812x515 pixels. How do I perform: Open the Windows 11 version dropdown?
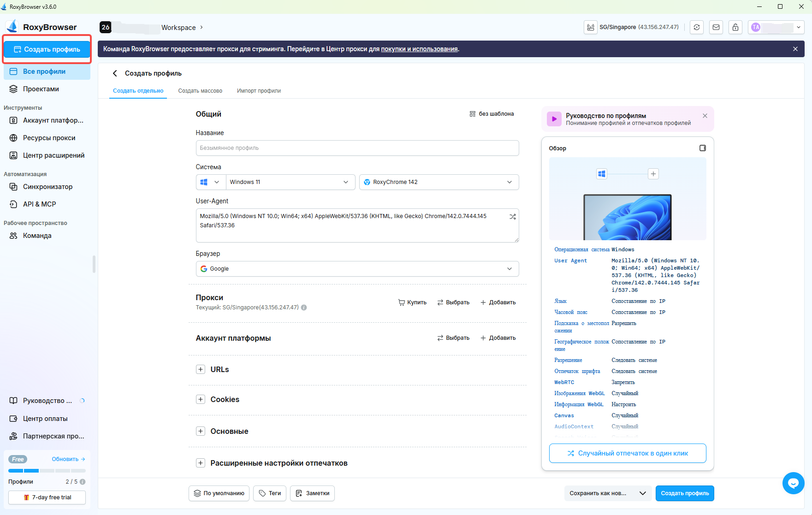coord(290,182)
